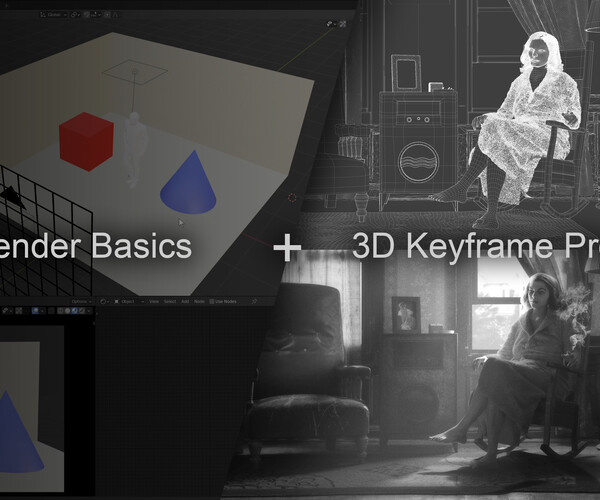
Task: Switch to solid shading
Action: 68,311
